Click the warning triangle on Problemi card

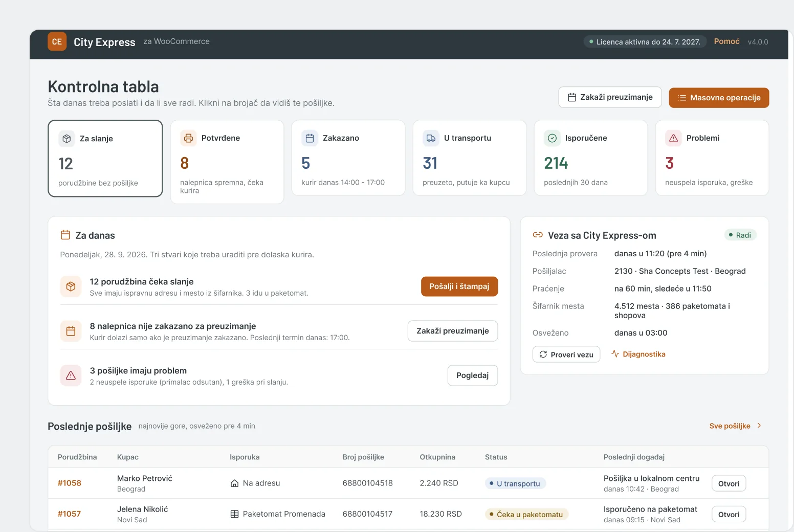tap(673, 138)
